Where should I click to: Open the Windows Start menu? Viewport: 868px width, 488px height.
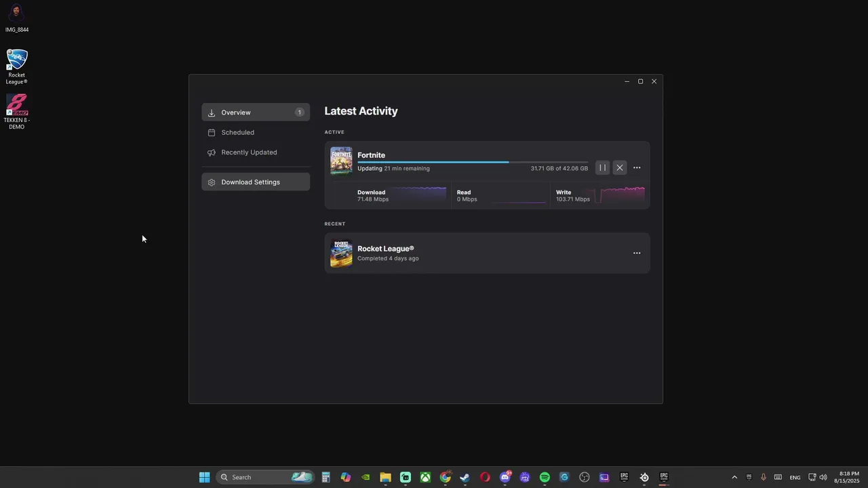[204, 477]
